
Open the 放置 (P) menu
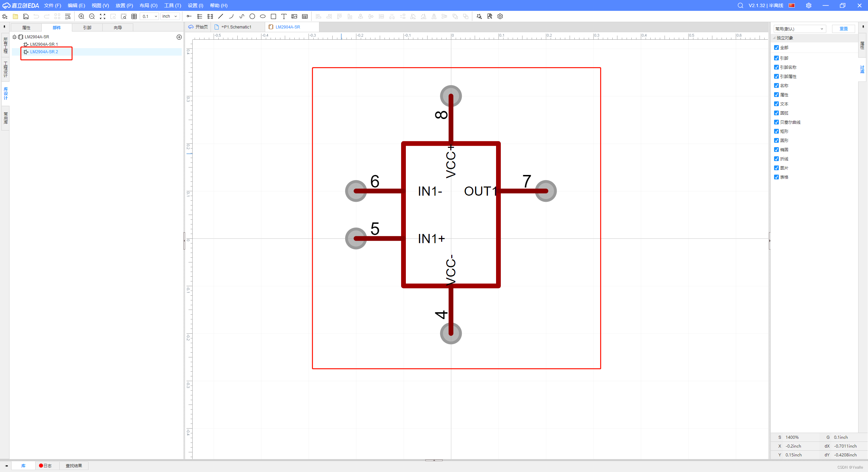click(x=124, y=5)
